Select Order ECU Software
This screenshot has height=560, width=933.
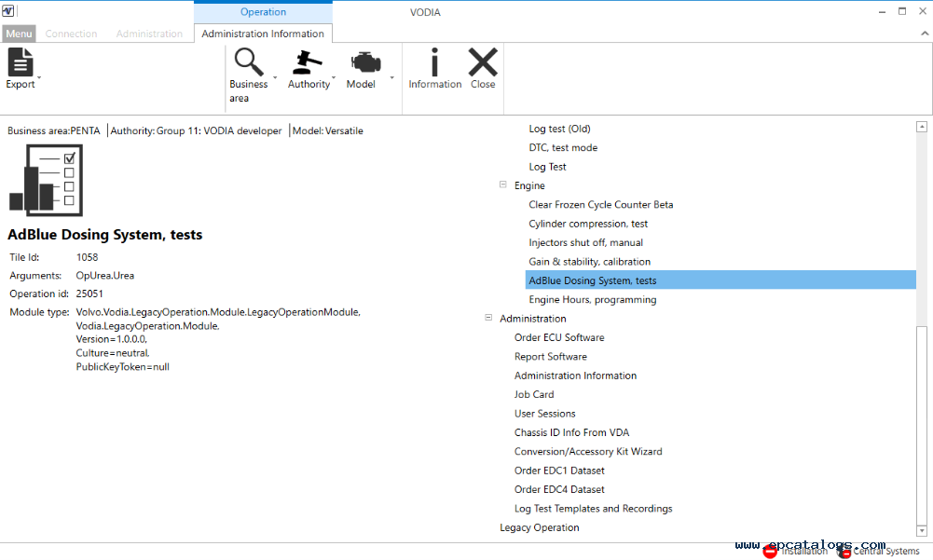[559, 337]
